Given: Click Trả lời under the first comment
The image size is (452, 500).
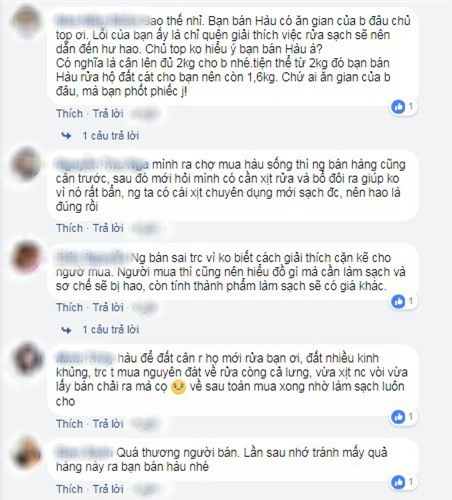Looking at the screenshot, I should click(108, 113).
